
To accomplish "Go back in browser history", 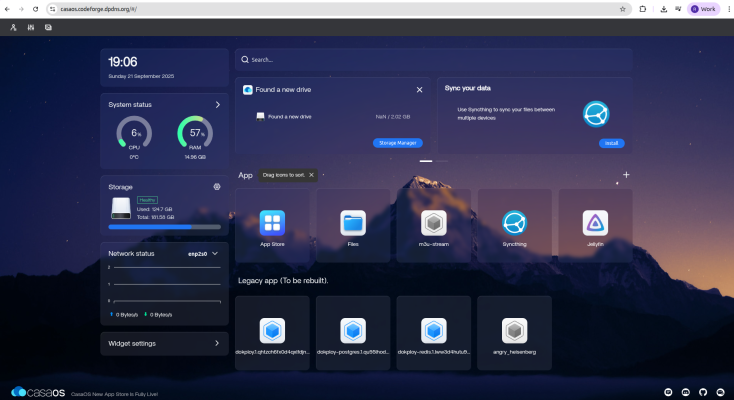I will coord(7,9).
